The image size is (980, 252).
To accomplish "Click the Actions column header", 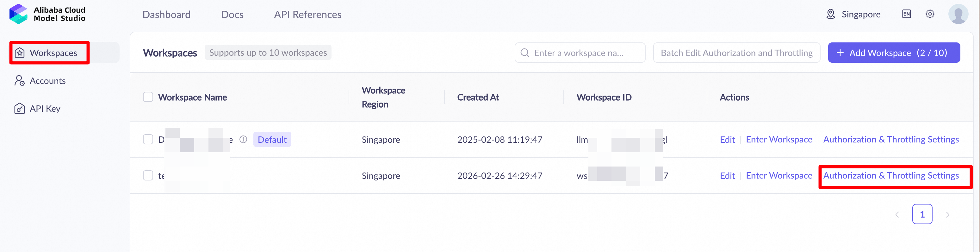I will pos(734,97).
